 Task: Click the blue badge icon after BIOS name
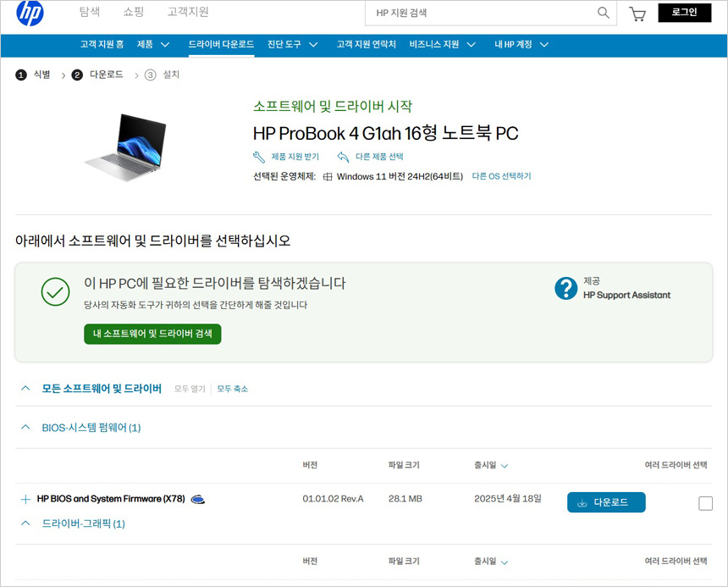click(x=197, y=500)
